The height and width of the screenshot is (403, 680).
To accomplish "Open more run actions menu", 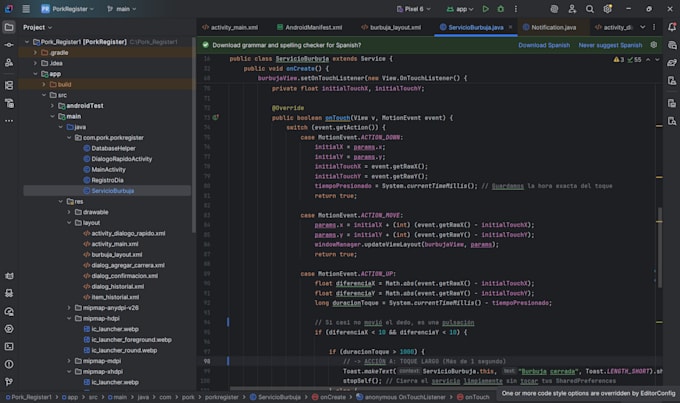I will tap(516, 9).
